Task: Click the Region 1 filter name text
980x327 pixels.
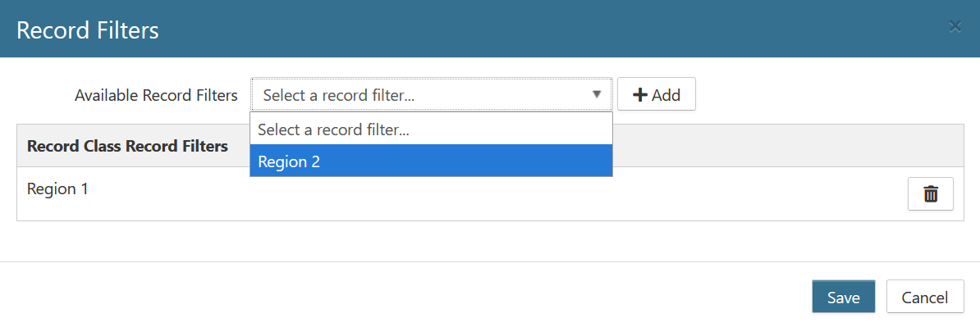Action: click(57, 188)
